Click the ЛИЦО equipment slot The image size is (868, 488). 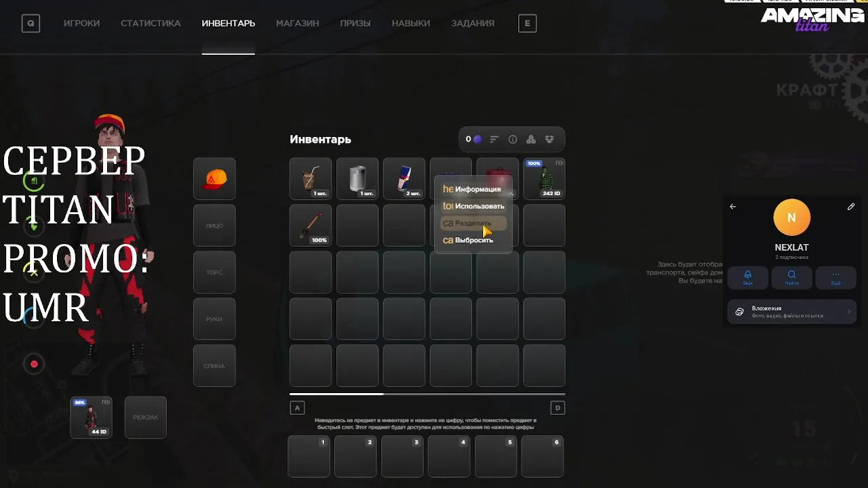214,226
